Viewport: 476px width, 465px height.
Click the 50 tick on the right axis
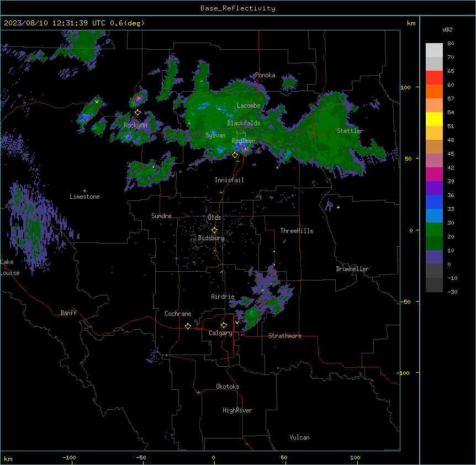point(408,158)
